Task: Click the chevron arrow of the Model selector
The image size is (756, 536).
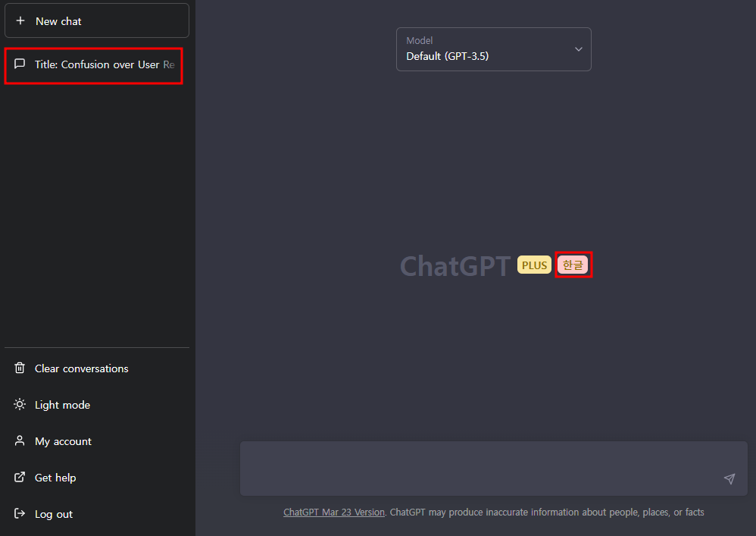Action: 579,49
